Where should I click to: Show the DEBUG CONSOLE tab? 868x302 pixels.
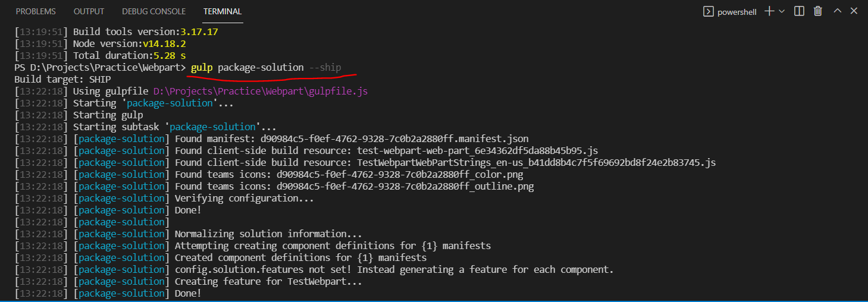[153, 11]
